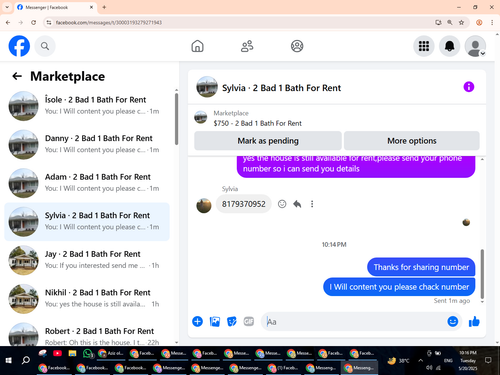The height and width of the screenshot is (375, 500).
Task: Attach a file with the photo icon
Action: point(215,322)
